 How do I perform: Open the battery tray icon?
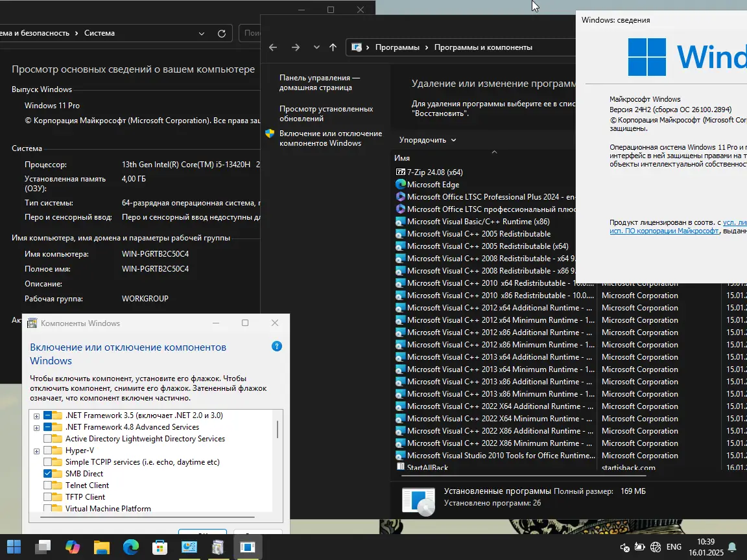click(640, 547)
